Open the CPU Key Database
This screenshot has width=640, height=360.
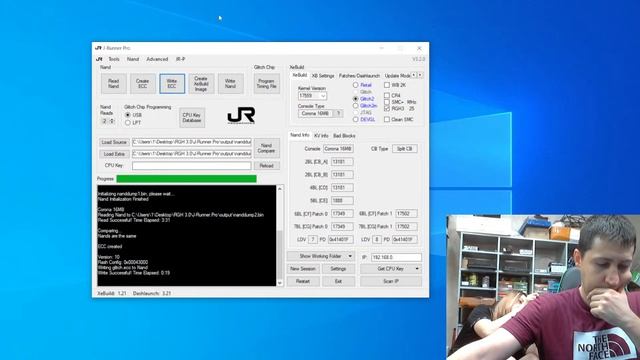click(192, 118)
